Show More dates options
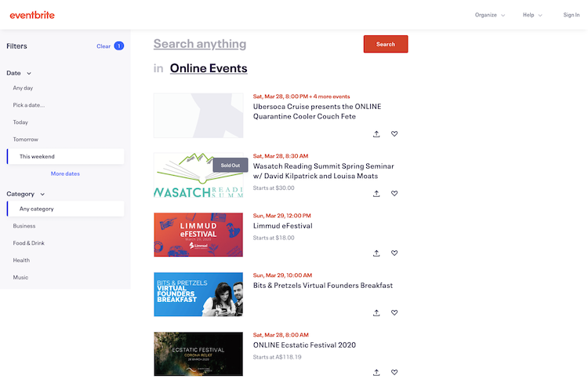588x390 pixels. point(65,173)
